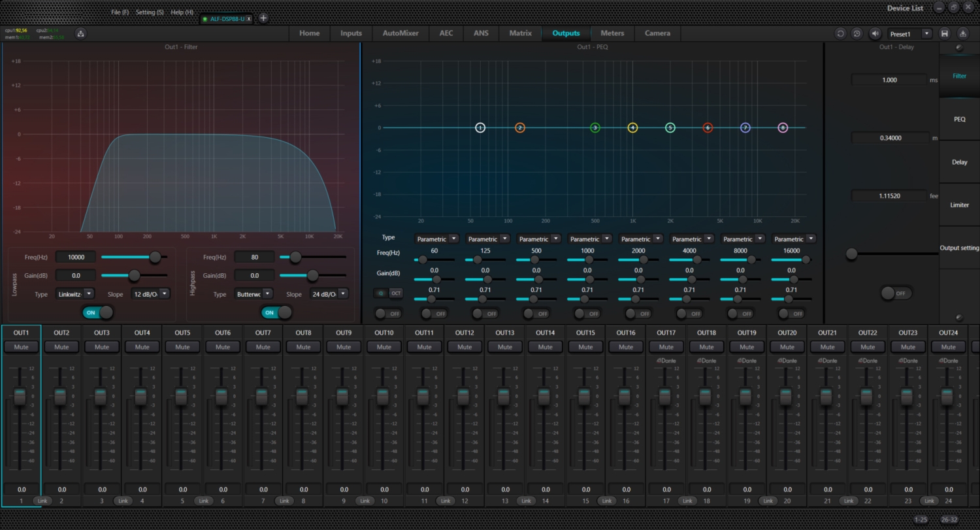The height and width of the screenshot is (530, 980).
Task: Add a new device tab with the plus icon
Action: click(263, 18)
